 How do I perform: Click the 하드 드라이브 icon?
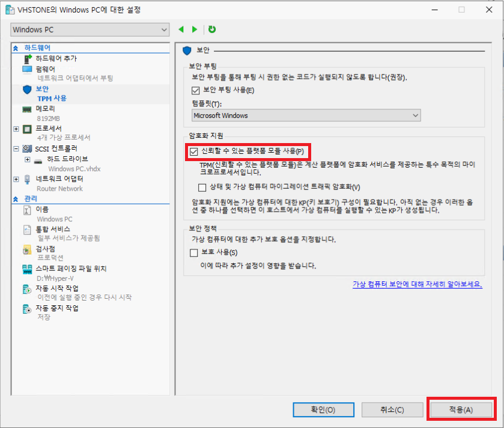click(x=38, y=160)
